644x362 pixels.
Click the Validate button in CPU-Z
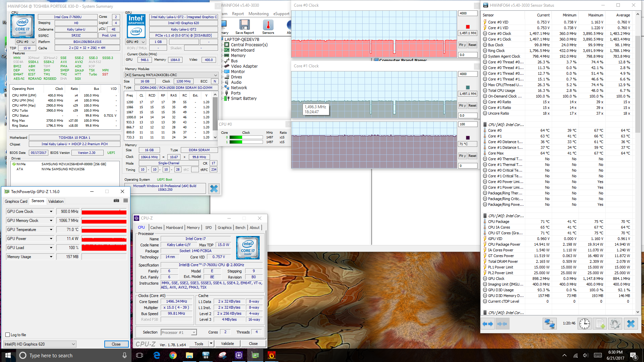[x=227, y=344]
